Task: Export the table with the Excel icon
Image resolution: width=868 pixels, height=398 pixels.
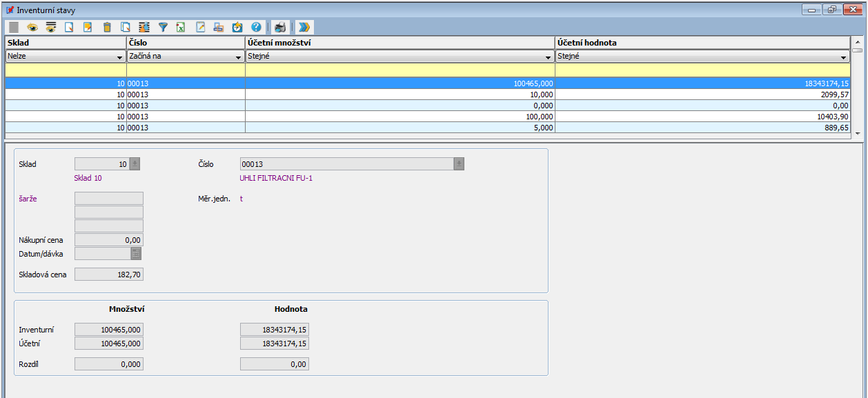Action: click(x=181, y=28)
